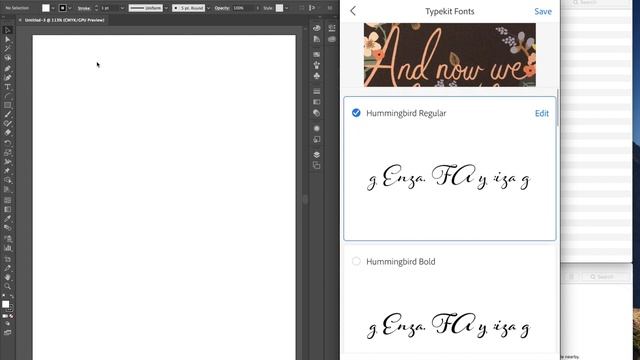Open the Stroke panel icon
The width and height of the screenshot is (640, 360).
[317, 91]
